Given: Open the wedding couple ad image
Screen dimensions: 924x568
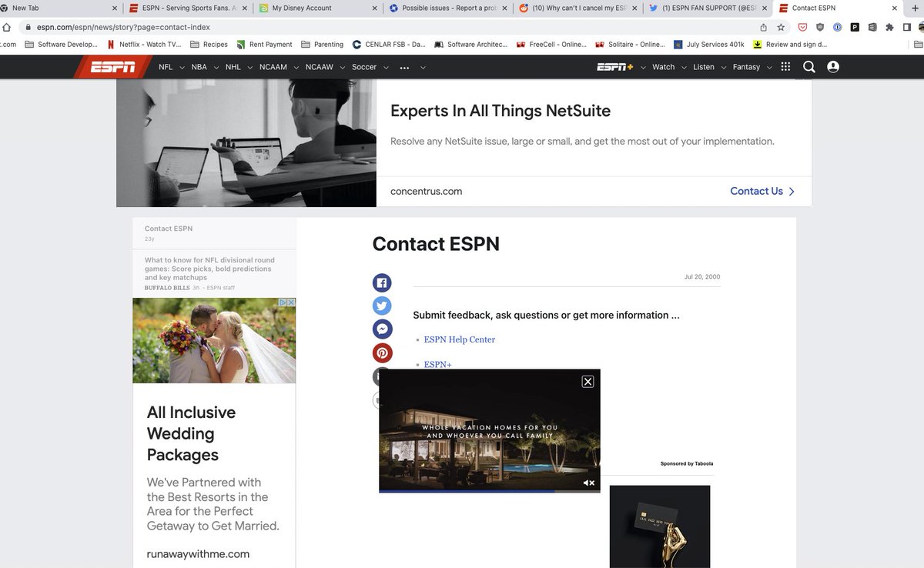Looking at the screenshot, I should point(214,341).
